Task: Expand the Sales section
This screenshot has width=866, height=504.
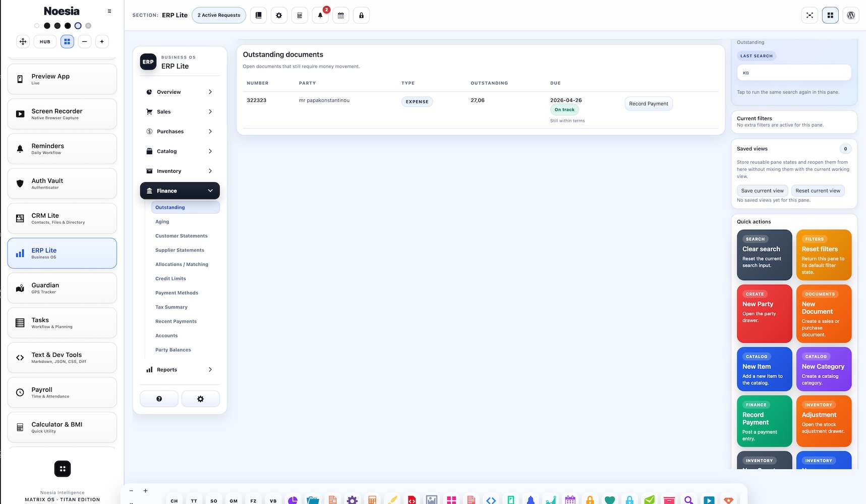Action: click(180, 111)
